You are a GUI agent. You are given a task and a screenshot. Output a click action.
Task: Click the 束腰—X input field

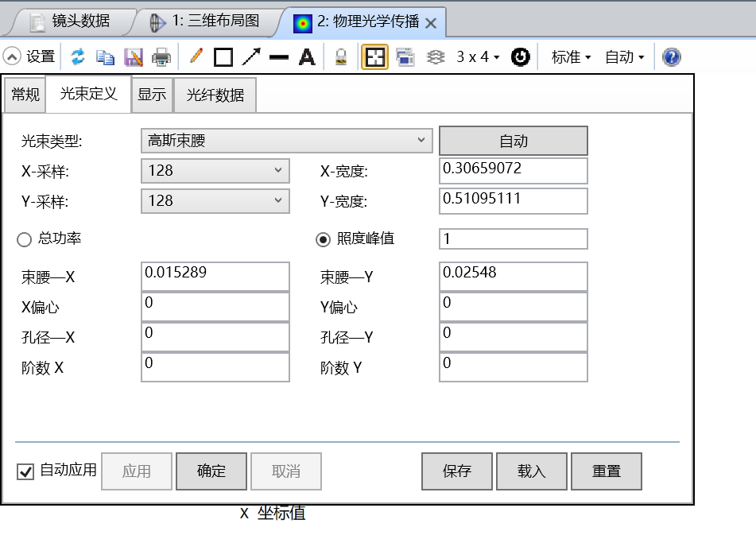[215, 277]
